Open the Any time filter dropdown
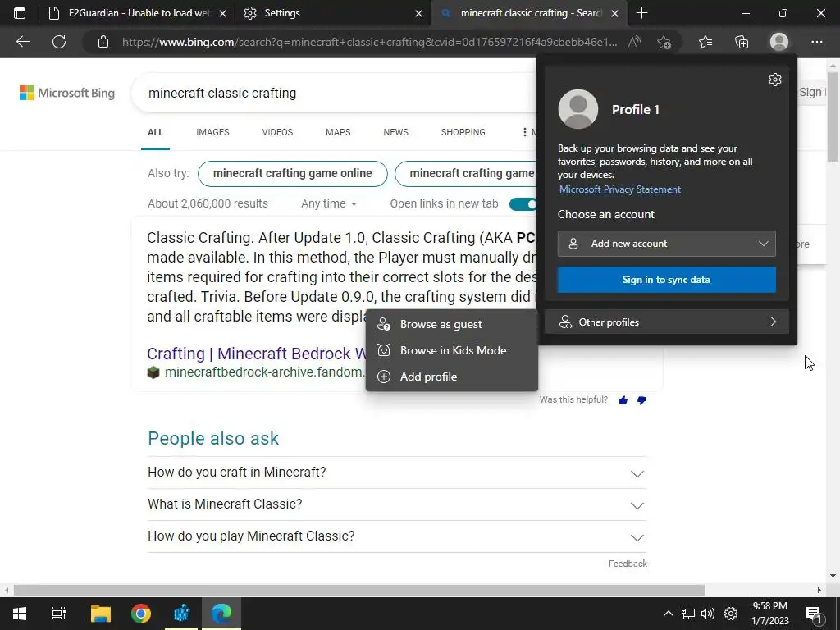The image size is (840, 630). [x=329, y=203]
